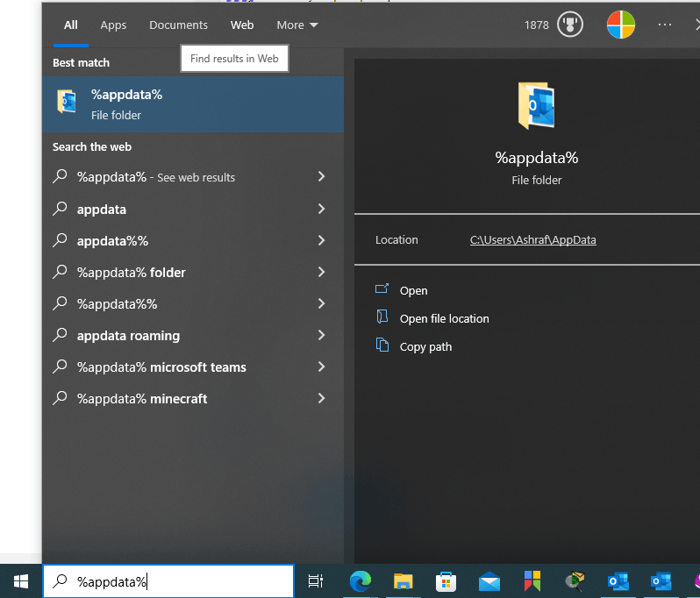Click the large folder thumbnail in preview pane
Viewport: 700px width, 598px height.
[536, 106]
